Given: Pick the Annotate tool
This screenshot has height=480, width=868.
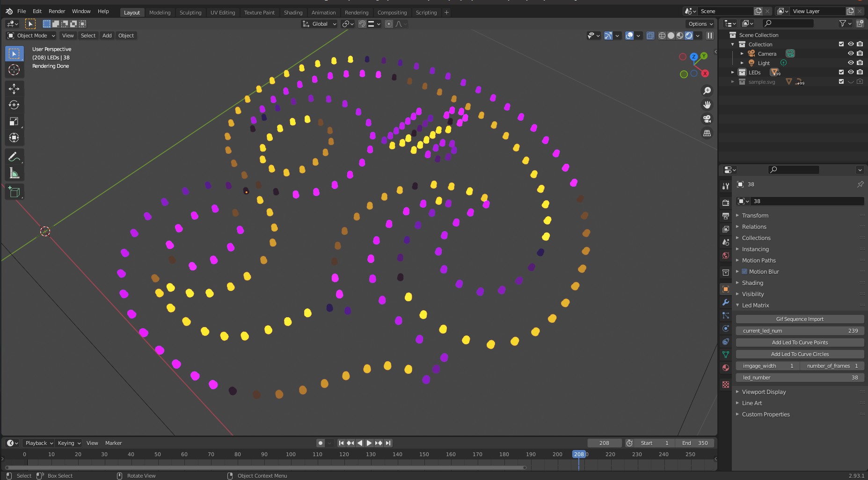Looking at the screenshot, I should point(14,157).
